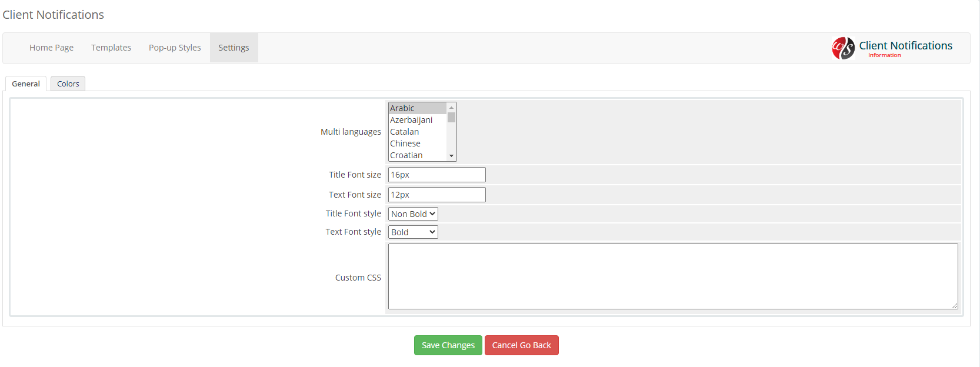Select Croatian language option

pos(416,155)
